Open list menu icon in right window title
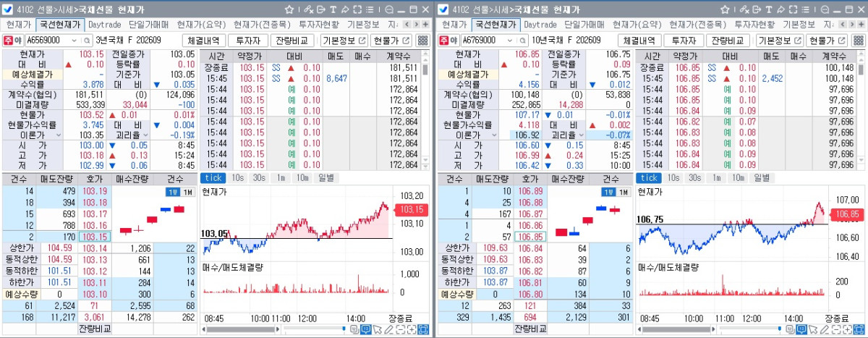The width and height of the screenshot is (868, 338). (x=805, y=9)
